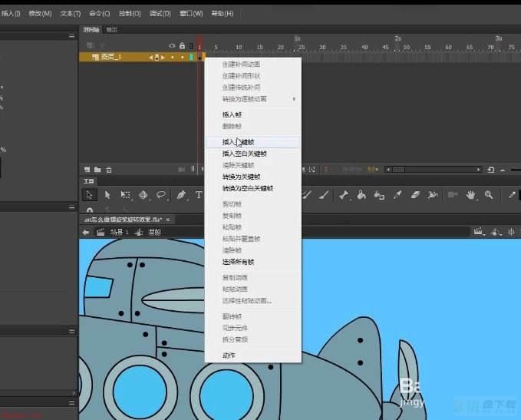Open the Edit Scene dropdown
This screenshot has width=521, height=420.
tap(479, 232)
